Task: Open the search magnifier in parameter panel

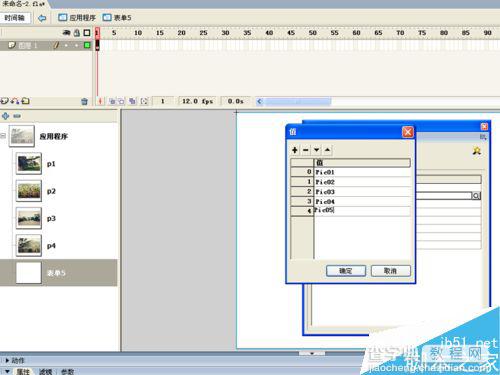Action: click(476, 196)
